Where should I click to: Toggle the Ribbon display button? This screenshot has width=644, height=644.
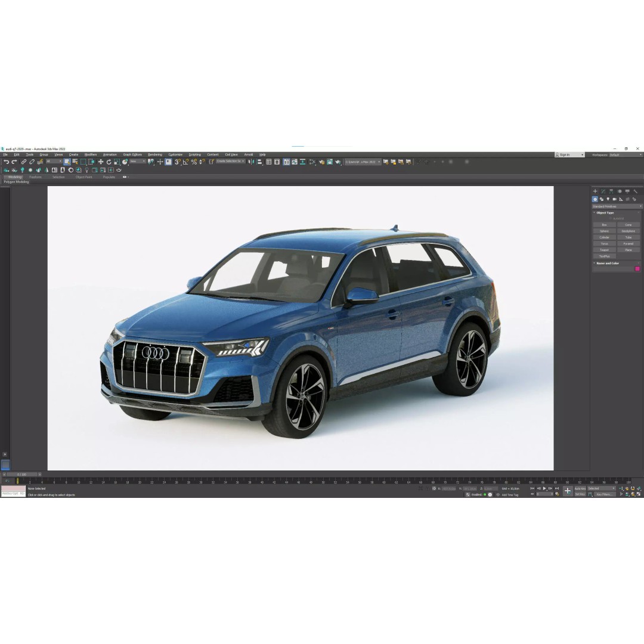click(x=286, y=162)
